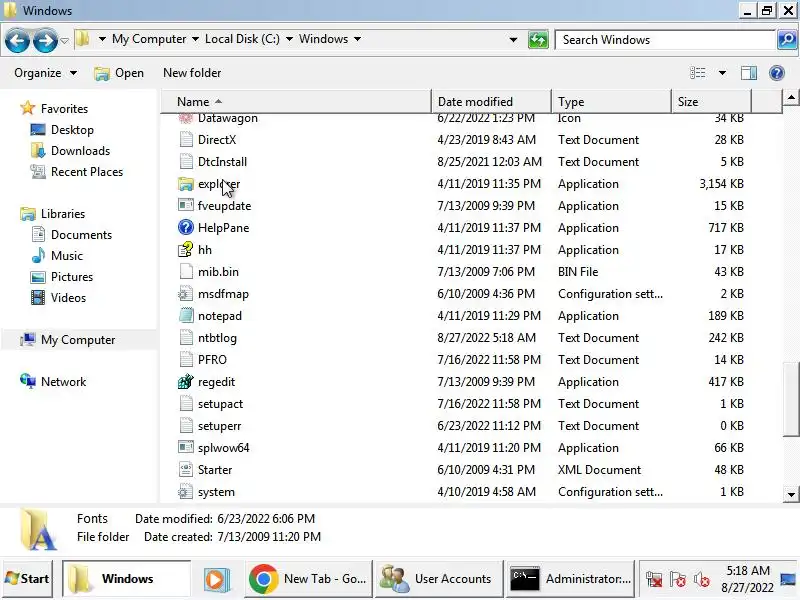Image resolution: width=800 pixels, height=600 pixels.
Task: Open Help with the question mark icon
Action: pos(777,73)
